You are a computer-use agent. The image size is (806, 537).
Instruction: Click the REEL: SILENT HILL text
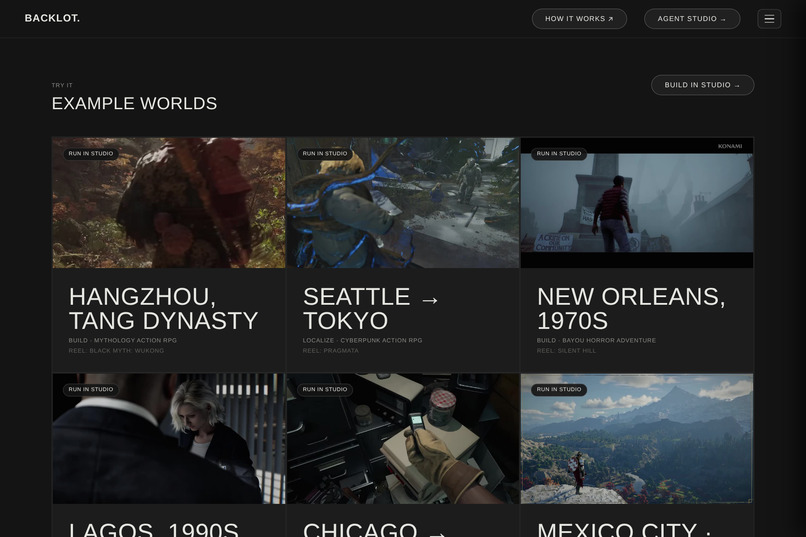tap(566, 350)
